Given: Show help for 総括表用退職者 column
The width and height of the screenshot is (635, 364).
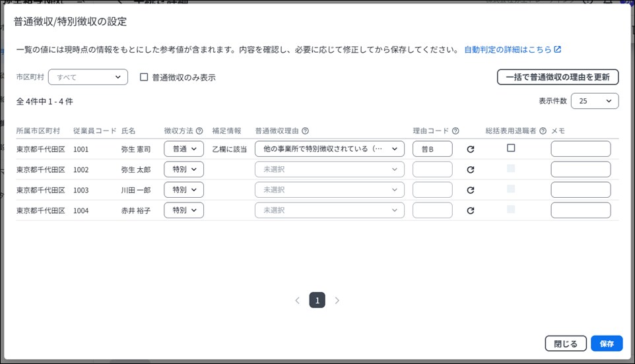Looking at the screenshot, I should click(543, 131).
